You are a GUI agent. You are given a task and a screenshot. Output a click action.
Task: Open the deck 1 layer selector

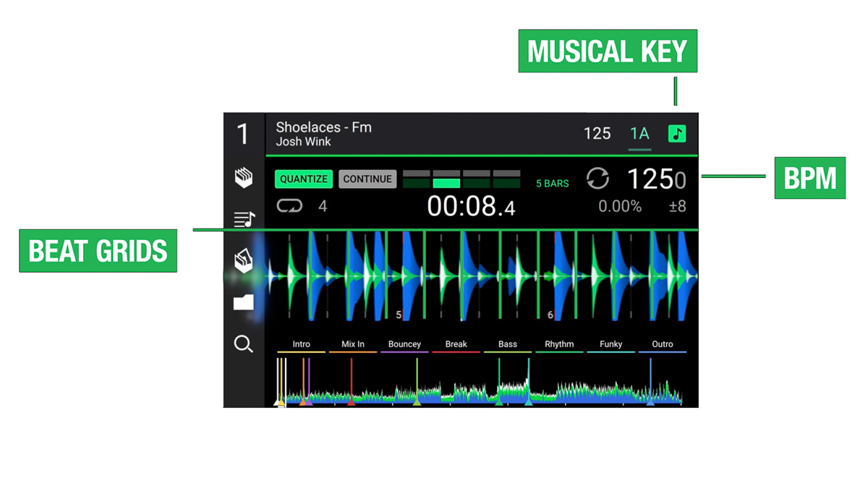coord(243,134)
